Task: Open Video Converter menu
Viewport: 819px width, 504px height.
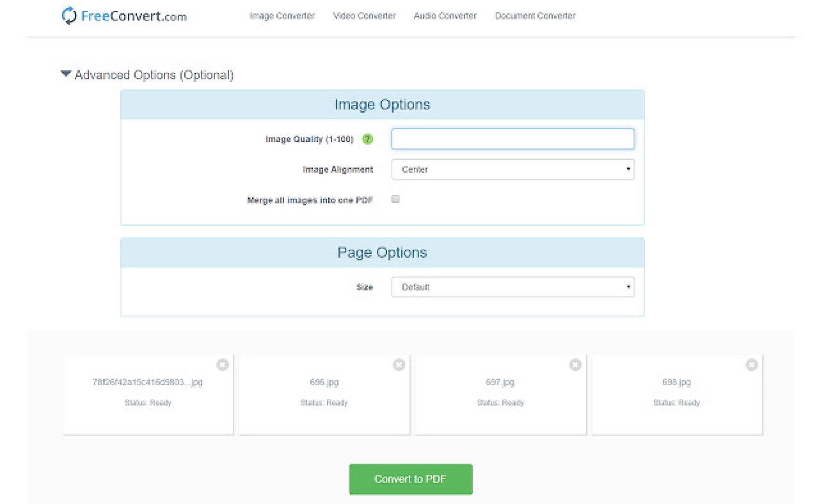Action: 364,16
